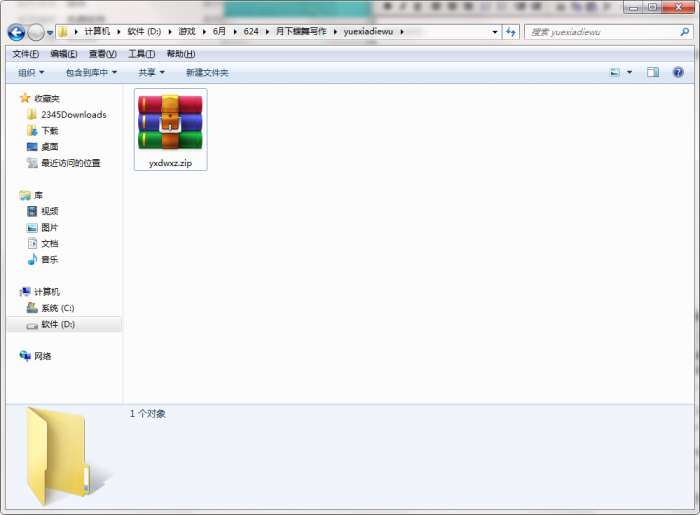The width and height of the screenshot is (700, 515).
Task: Select 网络 in the navigation pane
Action: [42, 356]
